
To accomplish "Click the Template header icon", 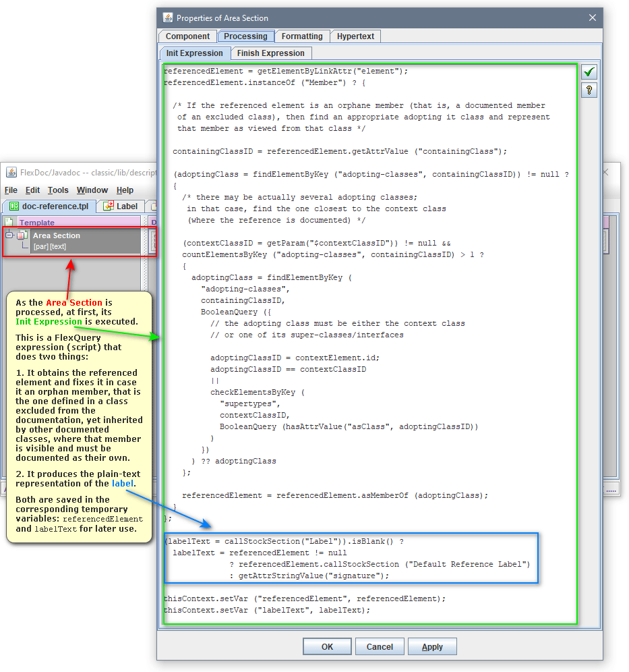I will [x=9, y=222].
